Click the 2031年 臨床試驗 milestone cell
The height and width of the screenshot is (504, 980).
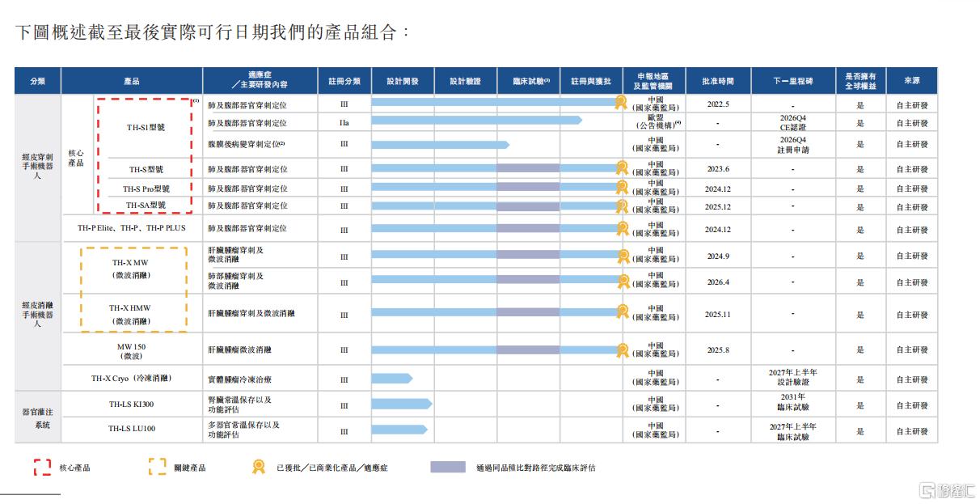coord(793,402)
